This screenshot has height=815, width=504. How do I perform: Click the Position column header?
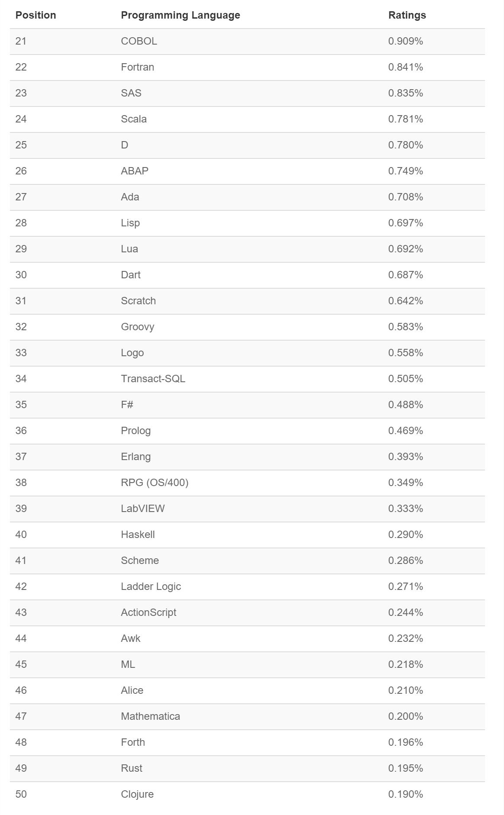pos(35,15)
